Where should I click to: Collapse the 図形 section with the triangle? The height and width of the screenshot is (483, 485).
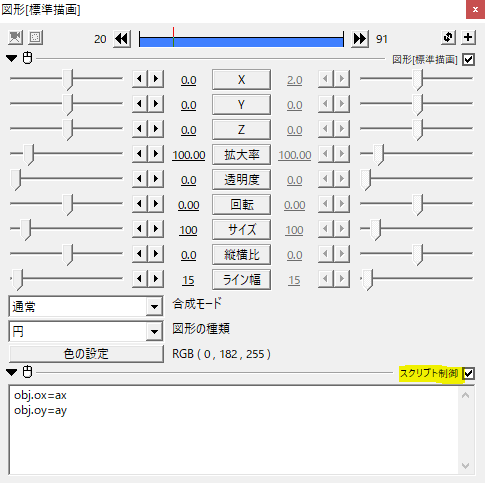(12, 59)
